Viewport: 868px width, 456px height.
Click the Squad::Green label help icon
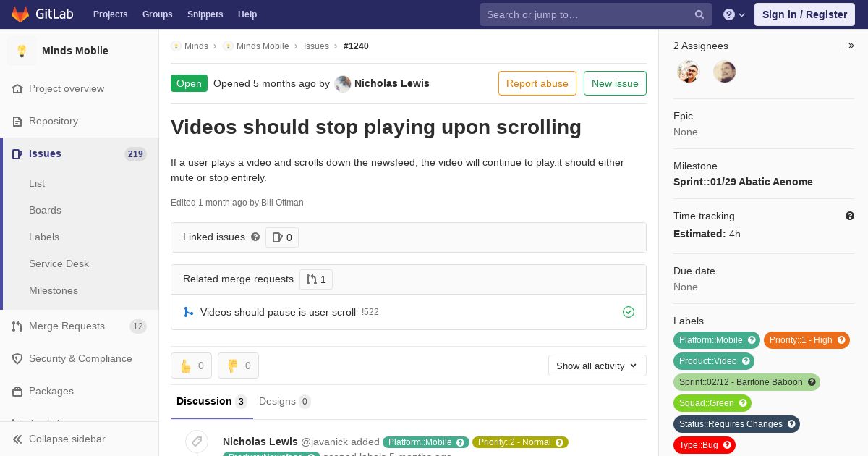(x=743, y=403)
